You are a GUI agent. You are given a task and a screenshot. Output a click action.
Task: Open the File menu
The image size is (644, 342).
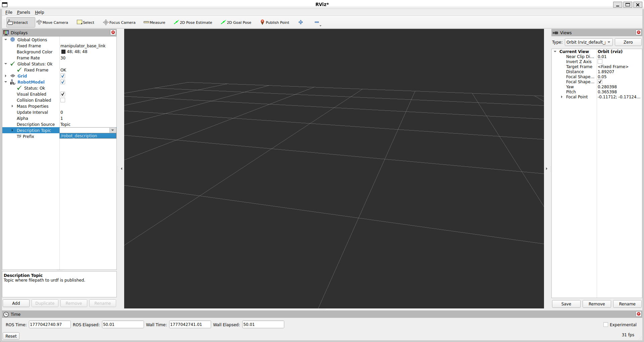pos(9,12)
